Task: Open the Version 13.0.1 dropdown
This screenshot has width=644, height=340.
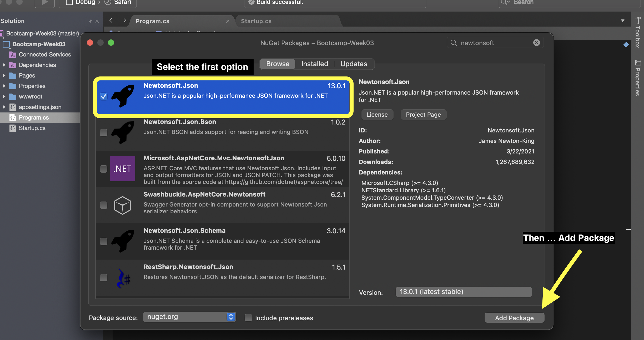Action: coord(464,292)
